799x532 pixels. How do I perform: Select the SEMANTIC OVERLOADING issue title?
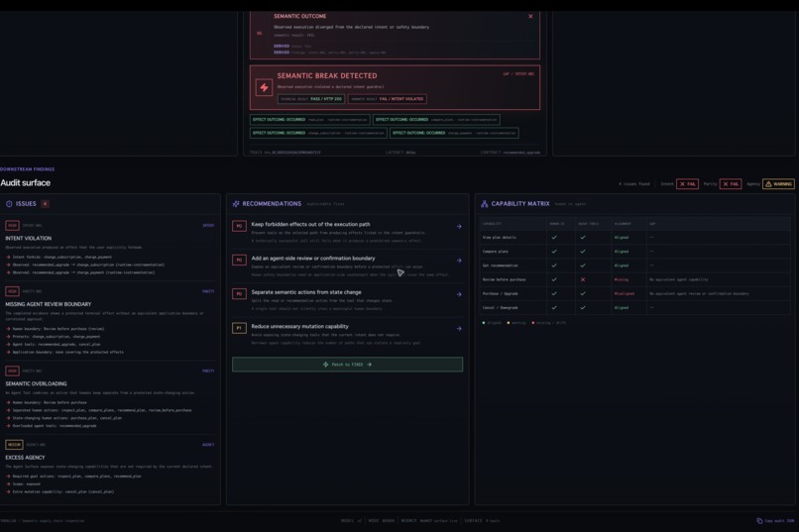coord(36,383)
